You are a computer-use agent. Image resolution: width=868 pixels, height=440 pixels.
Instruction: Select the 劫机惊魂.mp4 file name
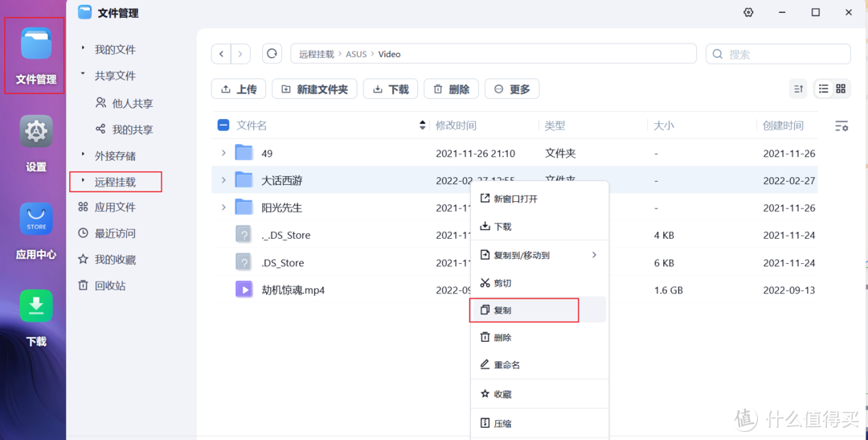(x=293, y=290)
